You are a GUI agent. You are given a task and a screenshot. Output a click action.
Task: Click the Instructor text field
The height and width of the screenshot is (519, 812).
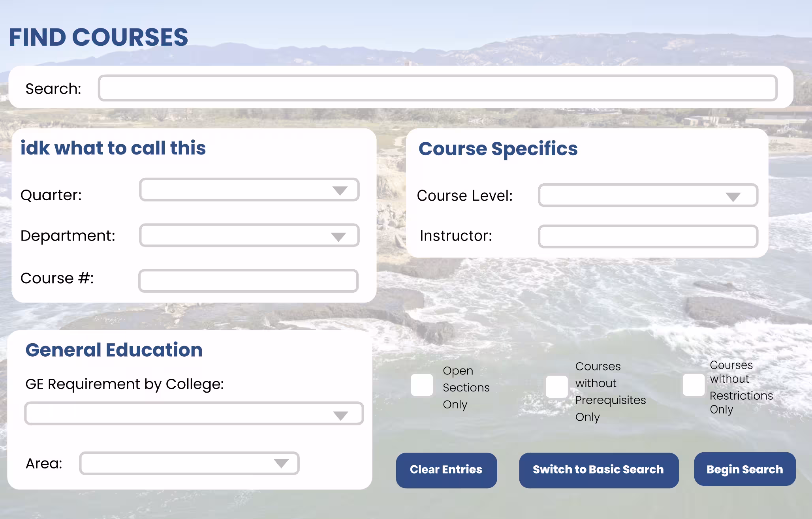[x=648, y=237]
